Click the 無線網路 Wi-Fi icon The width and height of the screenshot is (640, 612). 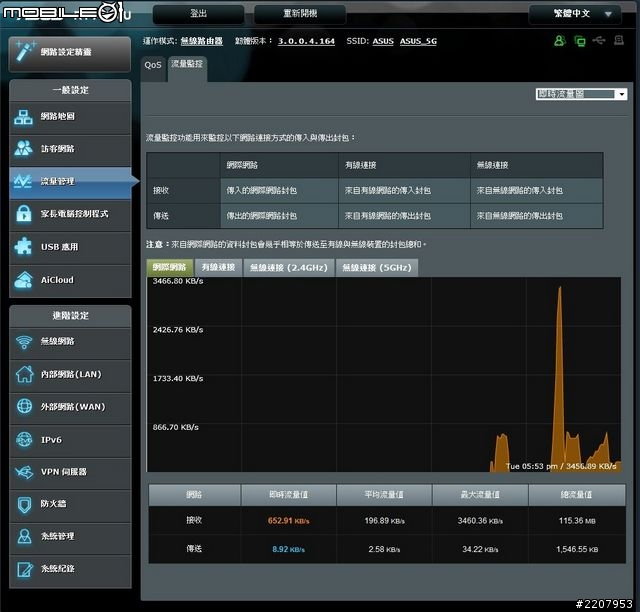(24, 342)
